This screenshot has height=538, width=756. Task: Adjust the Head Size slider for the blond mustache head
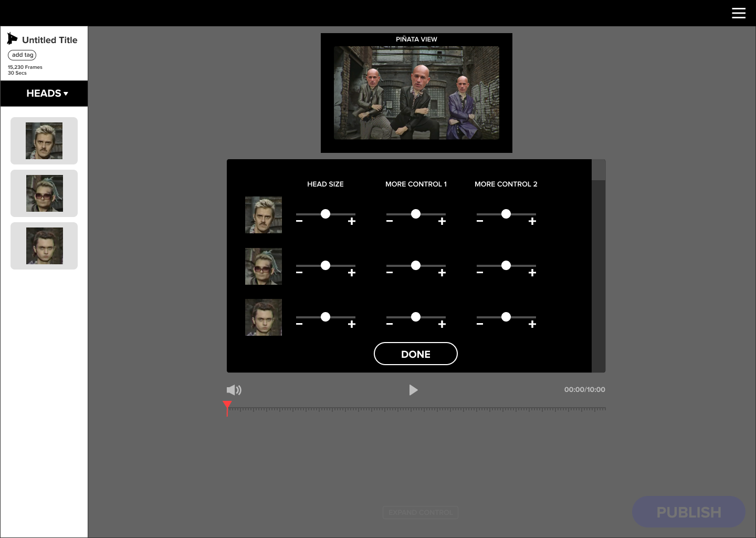pos(325,214)
